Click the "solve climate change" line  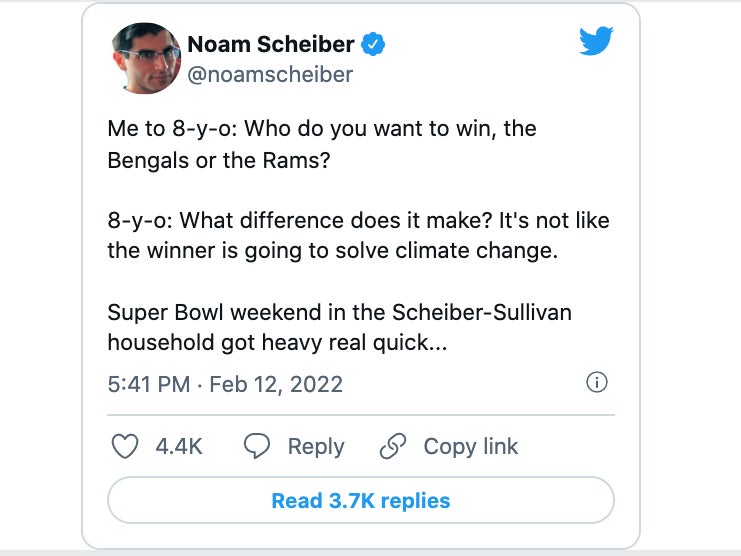pyautogui.click(x=332, y=250)
